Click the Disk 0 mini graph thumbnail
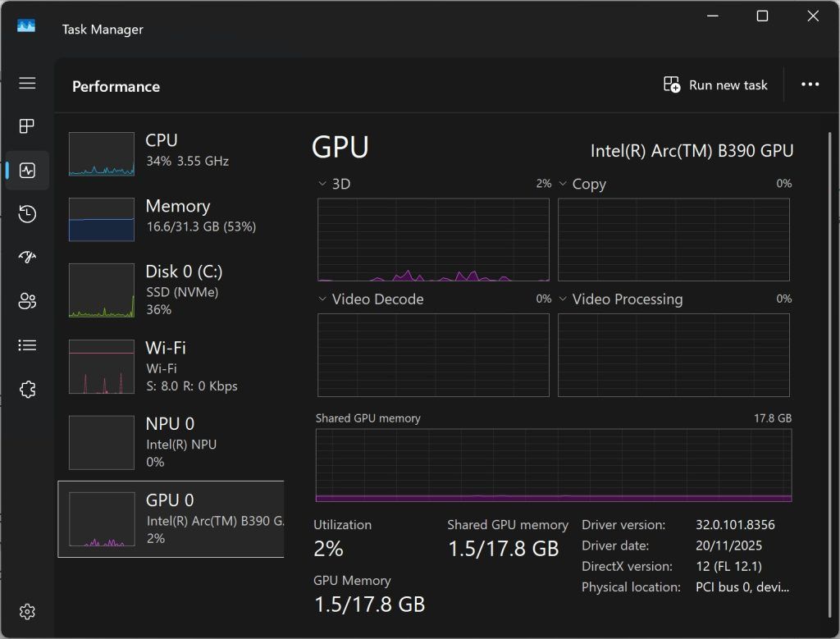 click(102, 290)
